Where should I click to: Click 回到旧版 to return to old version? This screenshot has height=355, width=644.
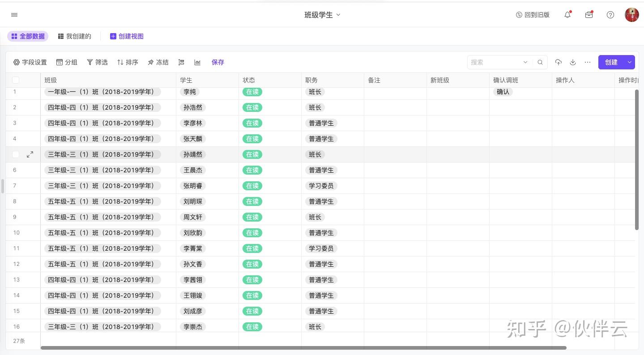[533, 15]
